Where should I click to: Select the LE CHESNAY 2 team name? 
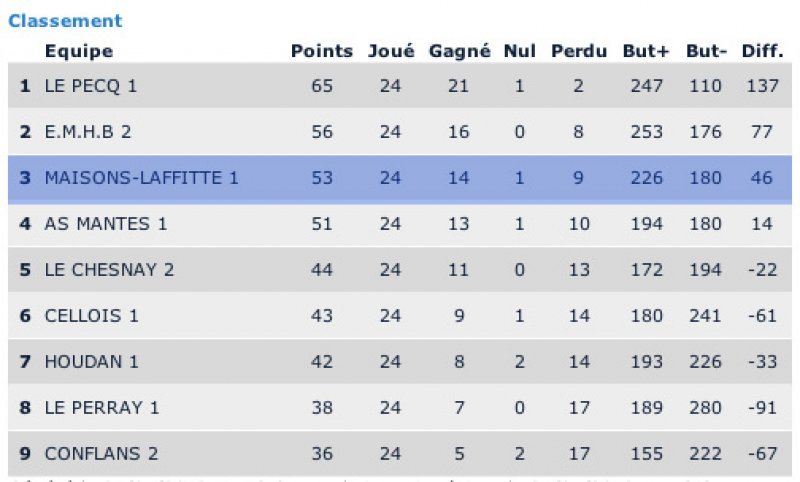click(x=110, y=270)
